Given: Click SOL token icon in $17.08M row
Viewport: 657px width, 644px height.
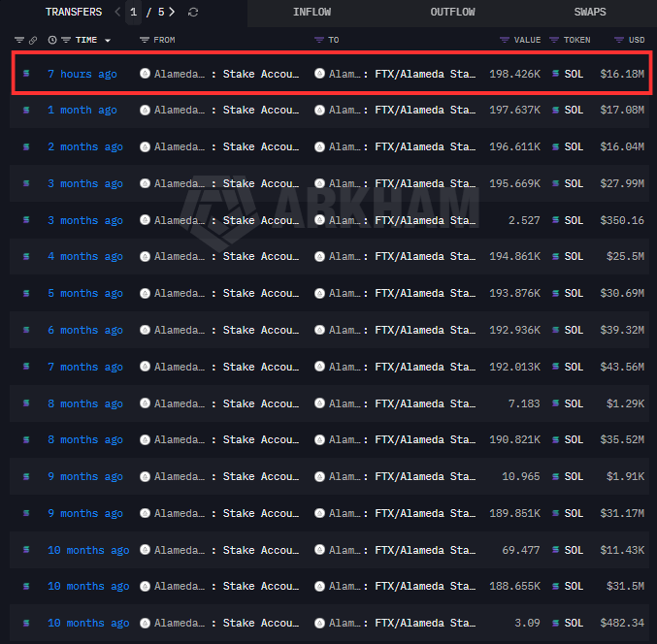Looking at the screenshot, I should tap(556, 111).
